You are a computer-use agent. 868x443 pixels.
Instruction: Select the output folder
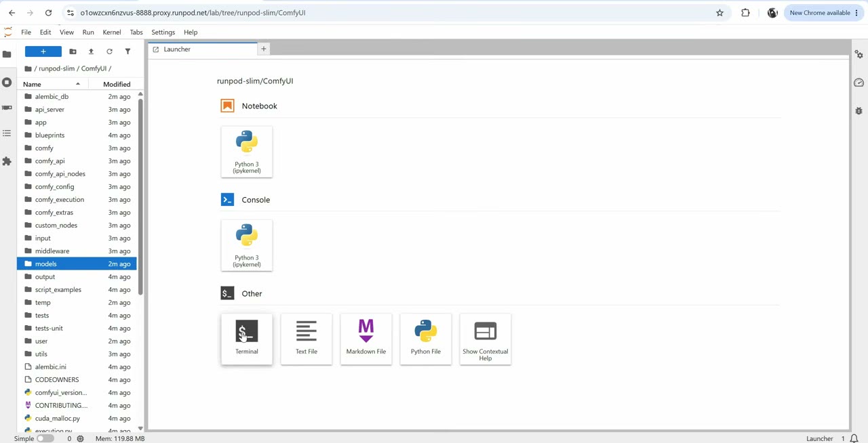pyautogui.click(x=77, y=276)
